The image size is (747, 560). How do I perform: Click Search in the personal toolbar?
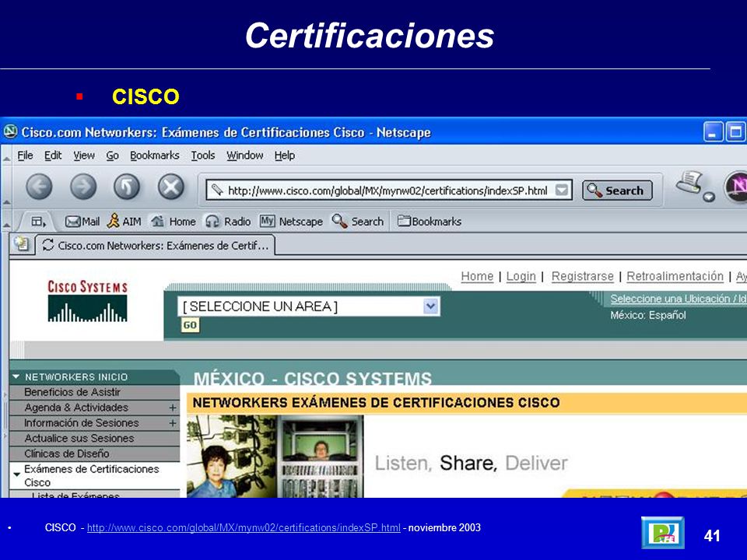pos(358,222)
